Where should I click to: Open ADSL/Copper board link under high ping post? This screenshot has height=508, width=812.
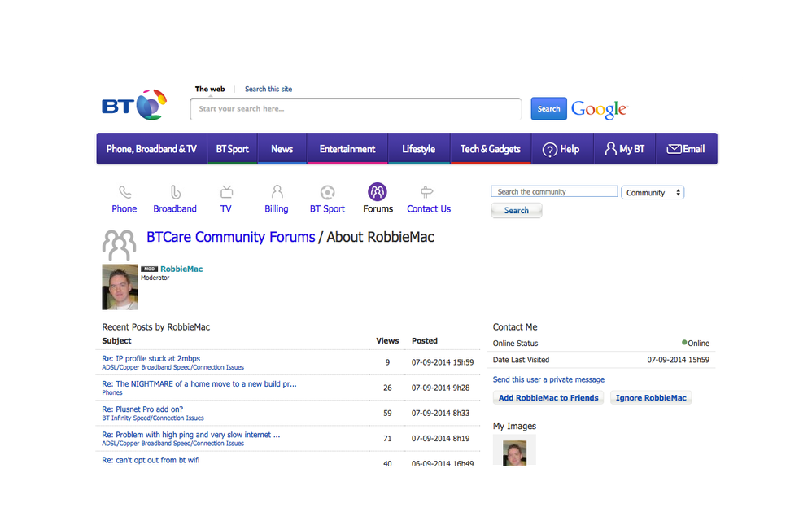tap(173, 443)
